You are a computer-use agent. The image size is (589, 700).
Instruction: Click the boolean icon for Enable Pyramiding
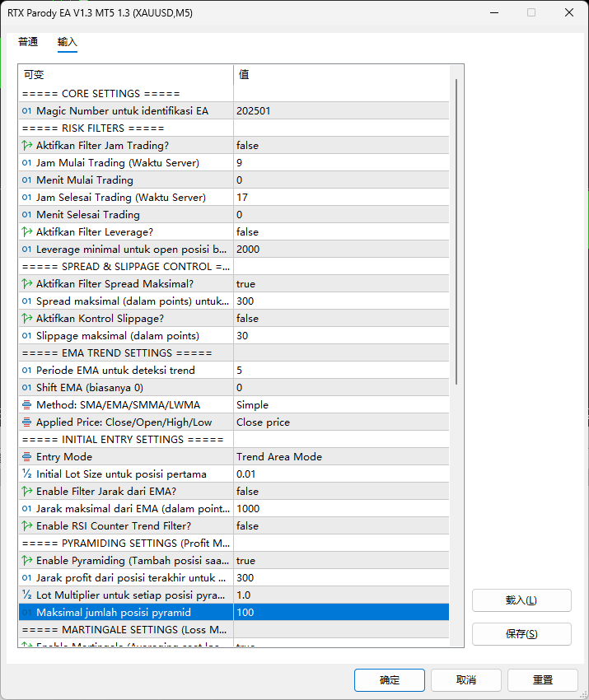[x=26, y=561]
